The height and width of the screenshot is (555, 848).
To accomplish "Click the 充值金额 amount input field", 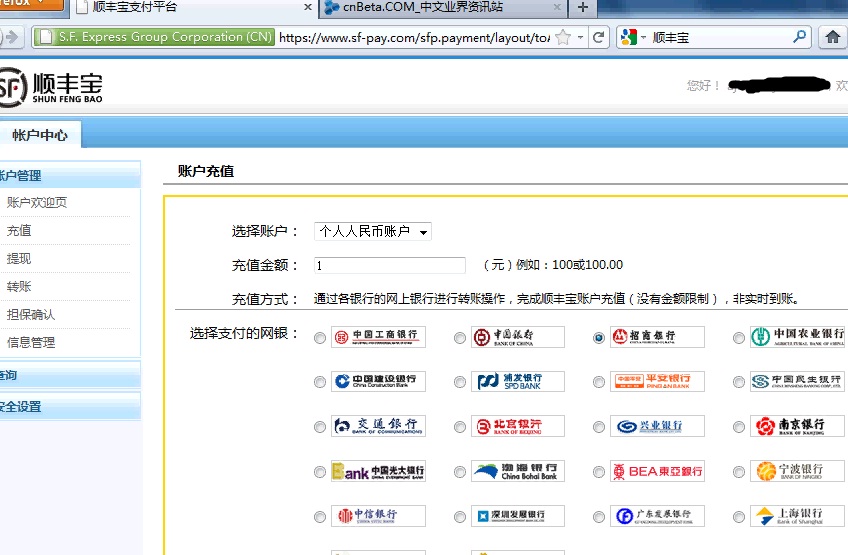I will [389, 265].
